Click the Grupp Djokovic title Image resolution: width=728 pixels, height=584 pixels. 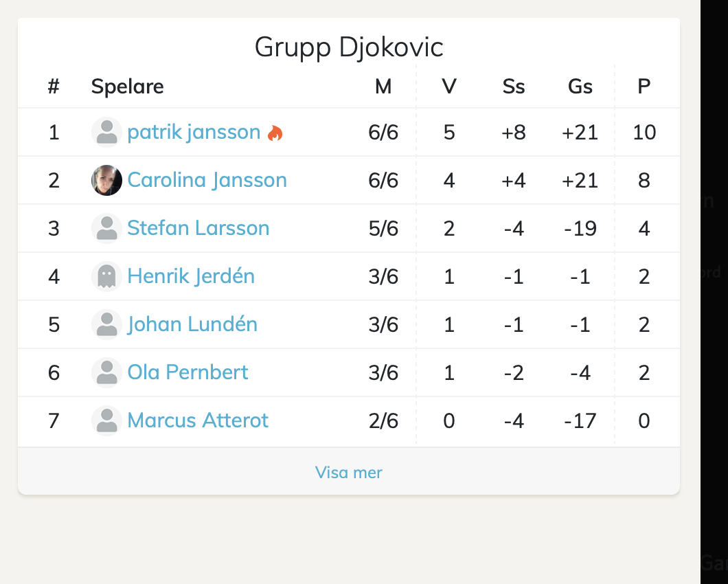pos(348,47)
